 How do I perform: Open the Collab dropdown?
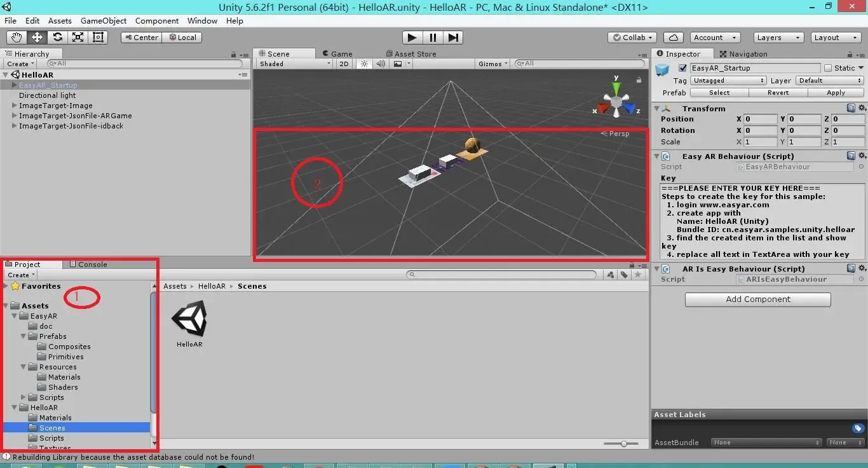point(634,38)
